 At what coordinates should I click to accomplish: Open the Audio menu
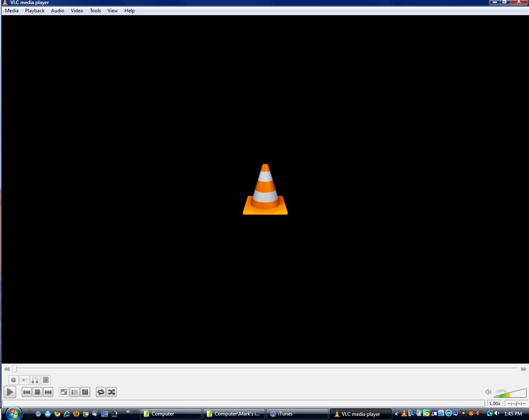pyautogui.click(x=58, y=11)
